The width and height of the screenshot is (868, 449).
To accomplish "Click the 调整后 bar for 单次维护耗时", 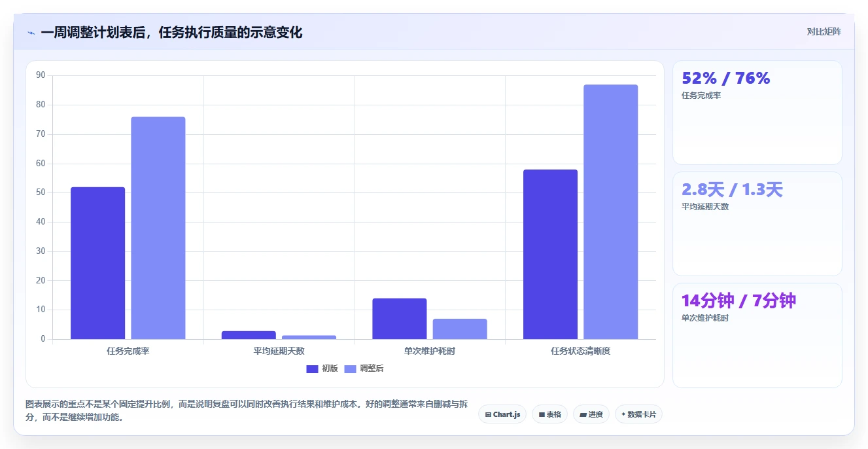I will (460, 329).
